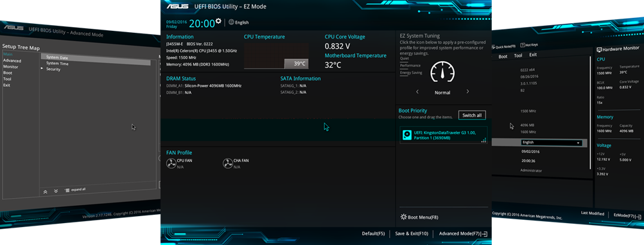This screenshot has height=245, width=644.
Task: Click 0.832 V CPU core voltage value
Action: click(x=337, y=46)
